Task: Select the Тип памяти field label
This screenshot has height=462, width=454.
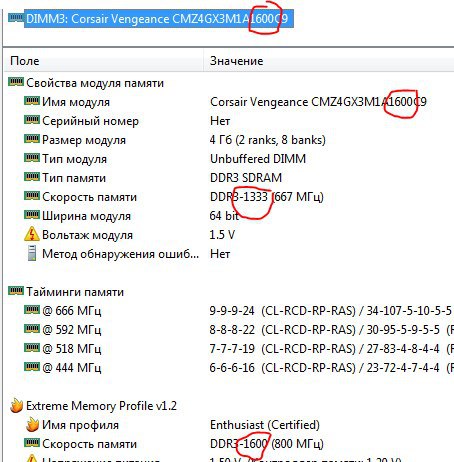Action: click(x=74, y=178)
